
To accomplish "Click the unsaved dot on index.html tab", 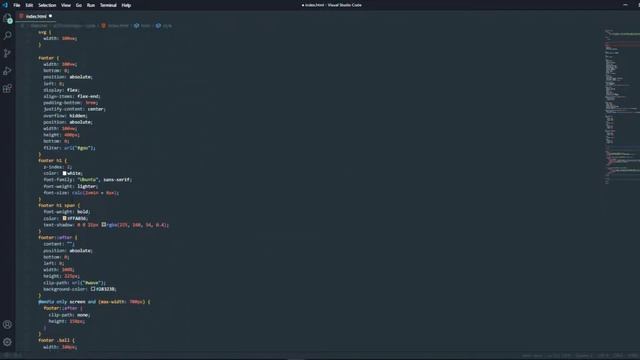I will (51, 16).
